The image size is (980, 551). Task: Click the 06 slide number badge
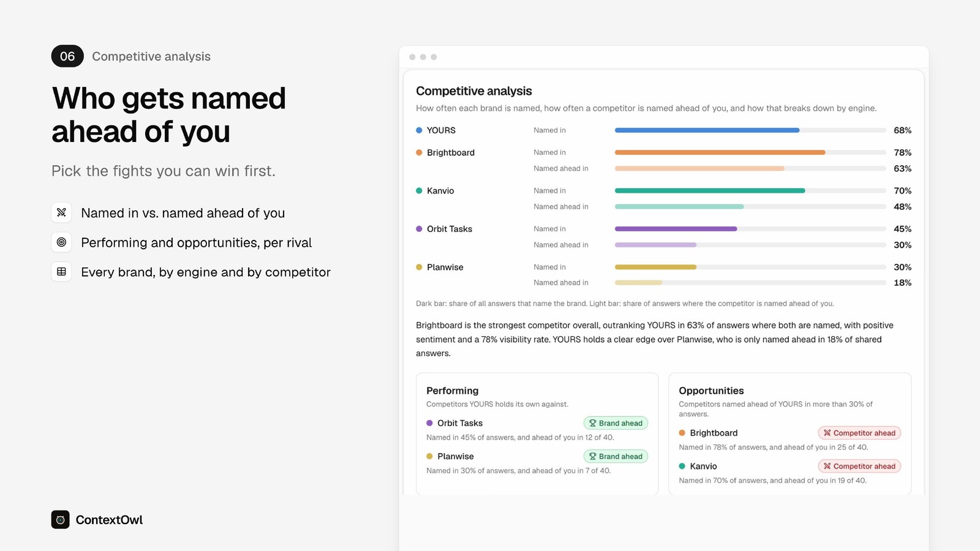(x=67, y=56)
